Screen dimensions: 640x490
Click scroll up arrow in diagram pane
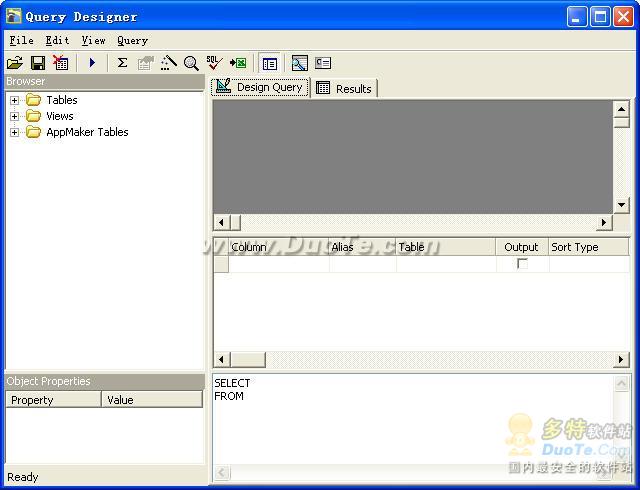[x=621, y=109]
